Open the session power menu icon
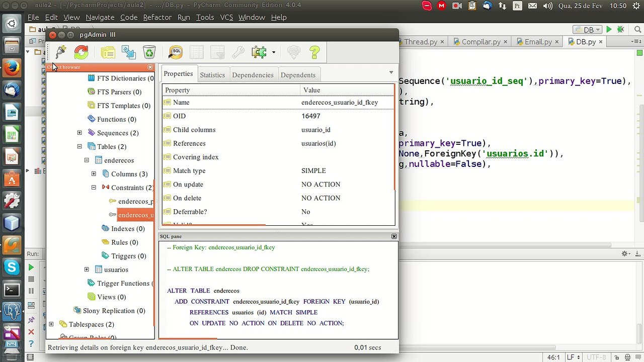The width and height of the screenshot is (644, 362). tap(636, 6)
